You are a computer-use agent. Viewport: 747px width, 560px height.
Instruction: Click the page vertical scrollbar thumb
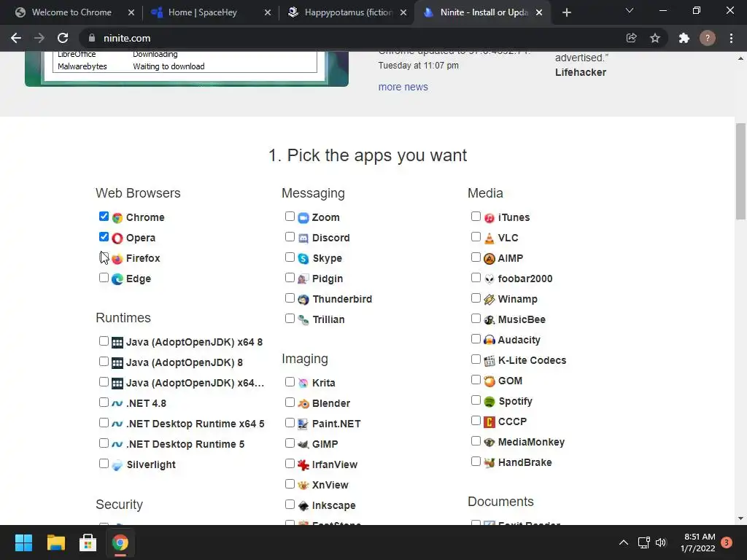[740, 171]
